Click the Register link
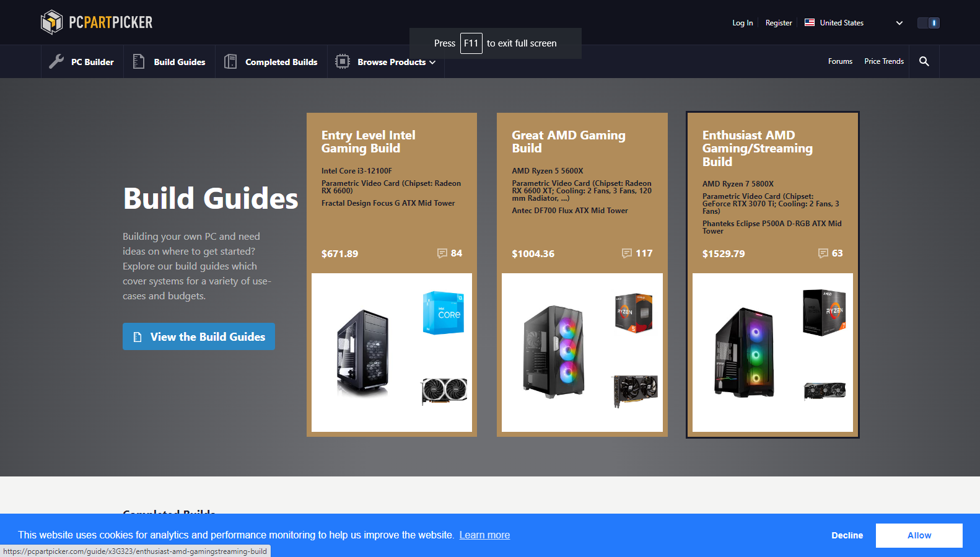The width and height of the screenshot is (980, 557). 779,23
